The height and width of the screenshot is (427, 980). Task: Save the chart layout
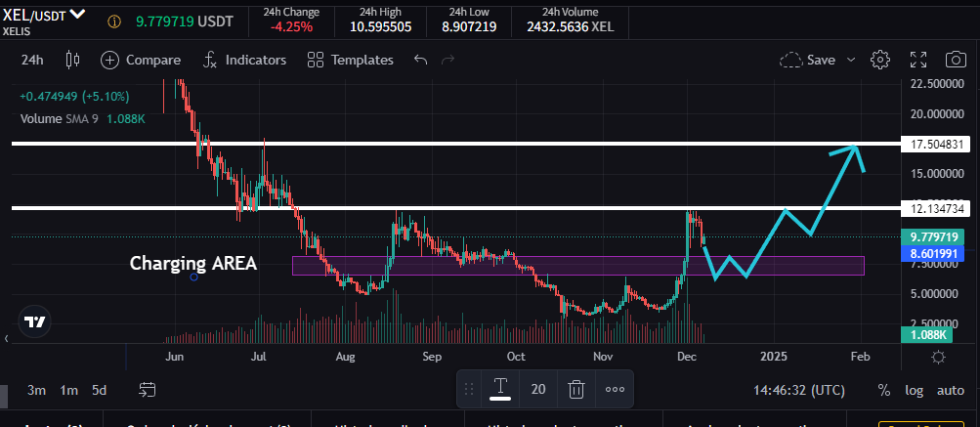click(807, 60)
